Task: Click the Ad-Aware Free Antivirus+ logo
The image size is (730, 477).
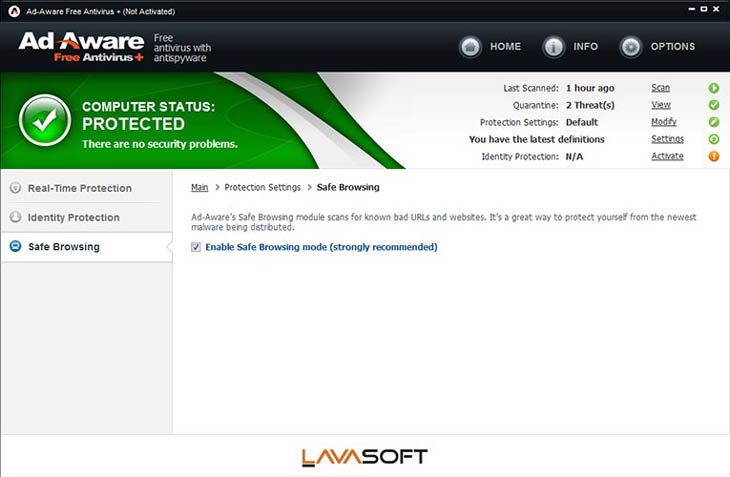Action: pyautogui.click(x=81, y=47)
